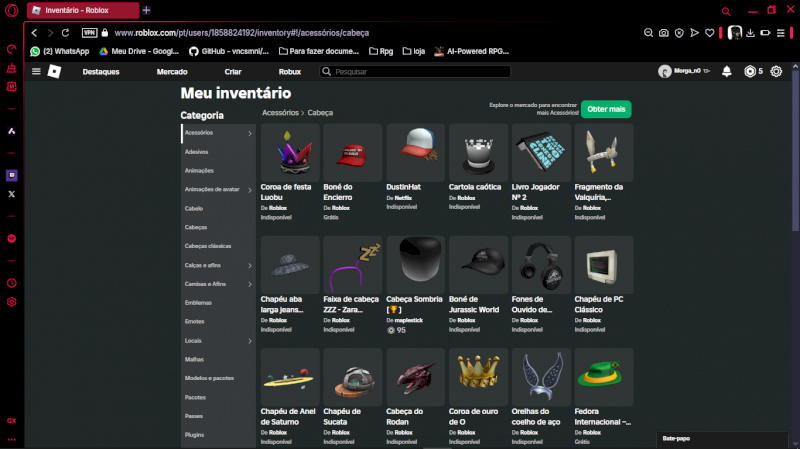This screenshot has width=800, height=449.
Task: Click the Boné do Encierro title
Action: [338, 192]
